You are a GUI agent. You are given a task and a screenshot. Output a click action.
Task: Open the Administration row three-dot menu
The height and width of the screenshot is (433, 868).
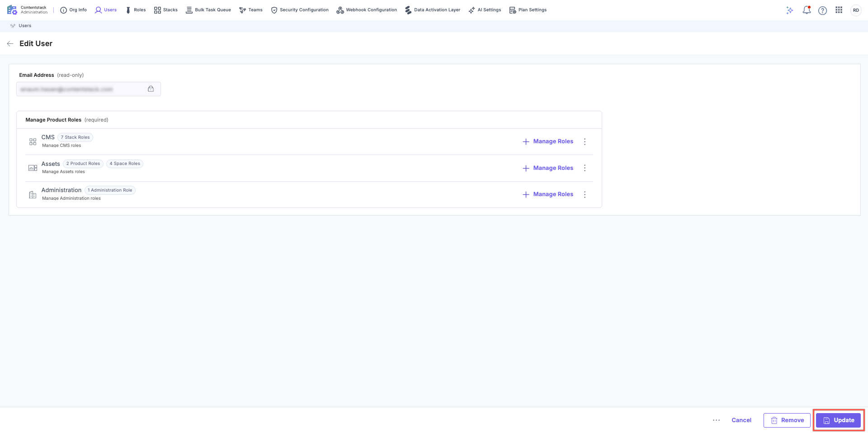585,195
